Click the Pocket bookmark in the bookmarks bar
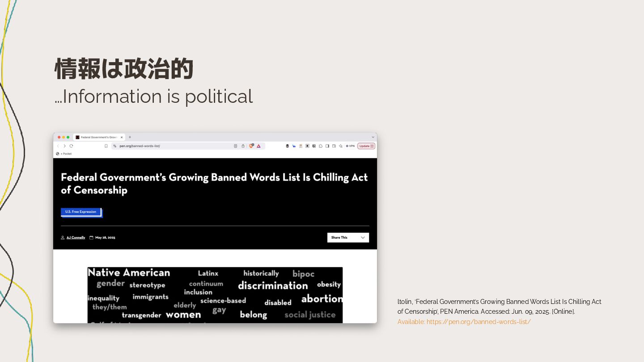 point(64,154)
